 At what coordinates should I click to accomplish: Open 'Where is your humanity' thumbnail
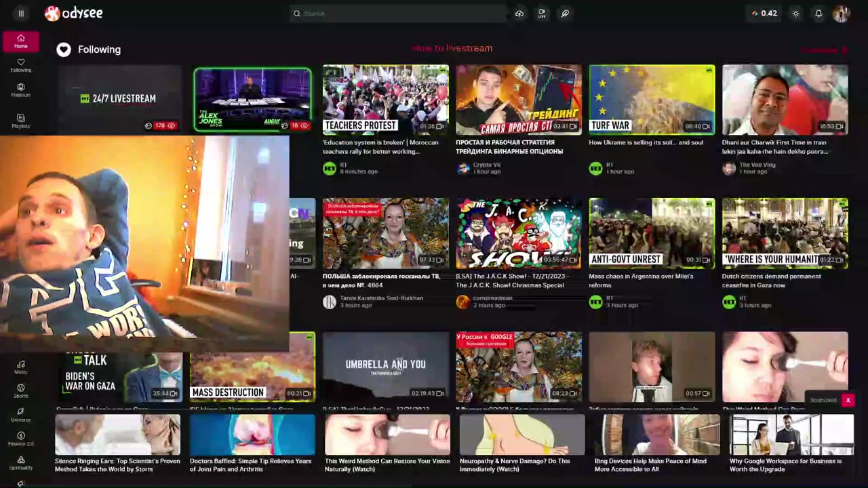(785, 233)
